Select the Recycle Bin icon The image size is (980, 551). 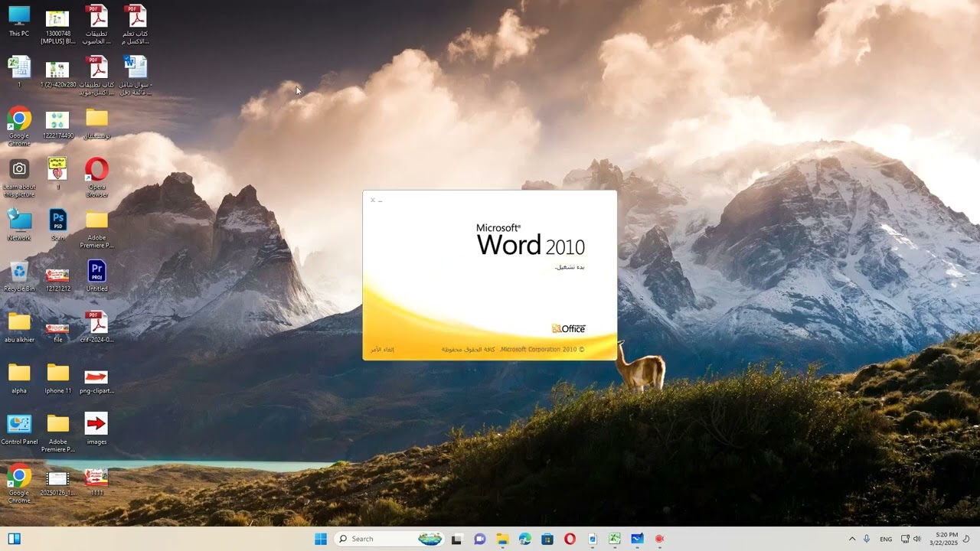coord(19,276)
